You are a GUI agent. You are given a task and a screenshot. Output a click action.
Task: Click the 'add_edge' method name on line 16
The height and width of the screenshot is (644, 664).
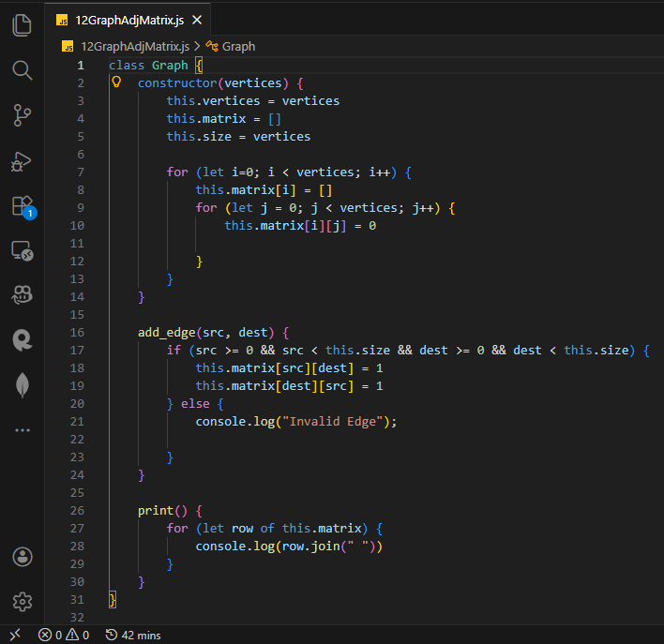click(x=167, y=333)
